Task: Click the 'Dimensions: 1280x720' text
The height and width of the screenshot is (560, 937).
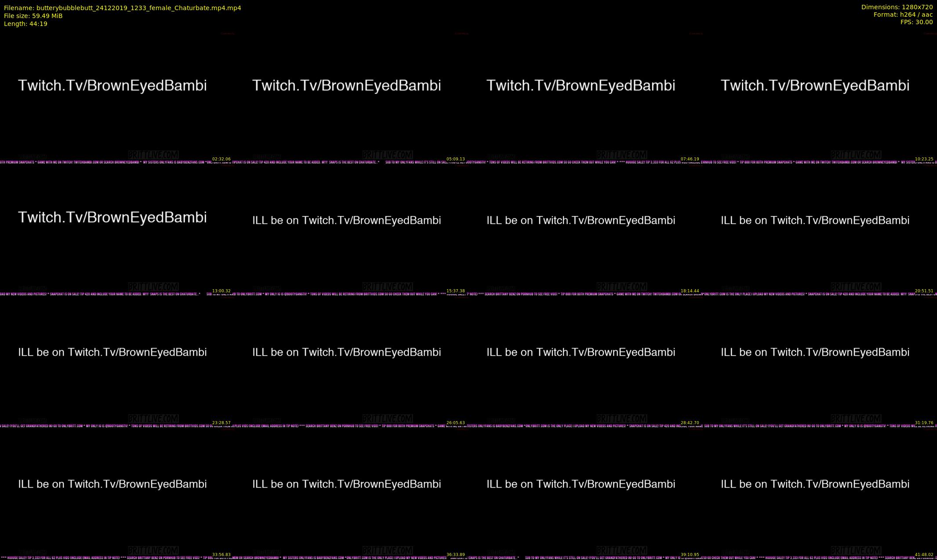Action: click(897, 7)
